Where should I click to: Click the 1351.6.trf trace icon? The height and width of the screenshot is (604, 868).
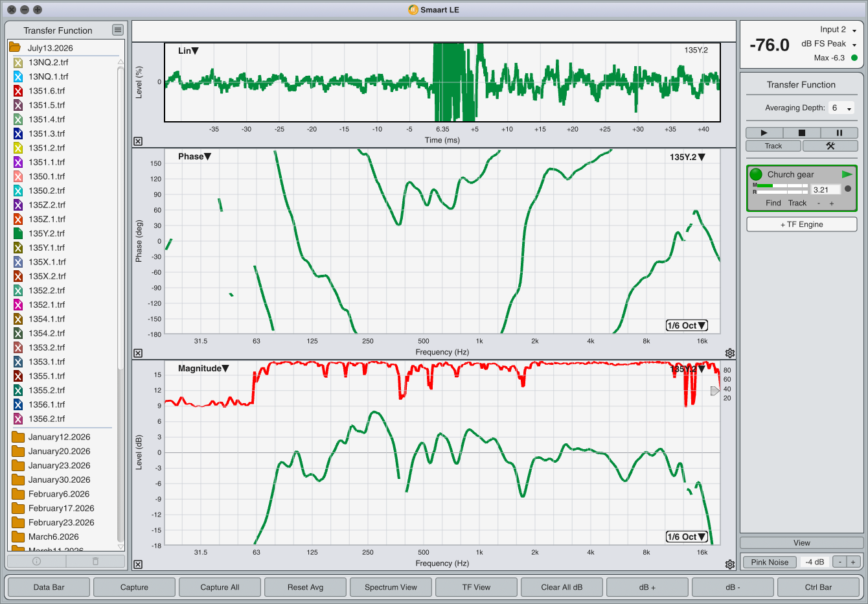[18, 91]
